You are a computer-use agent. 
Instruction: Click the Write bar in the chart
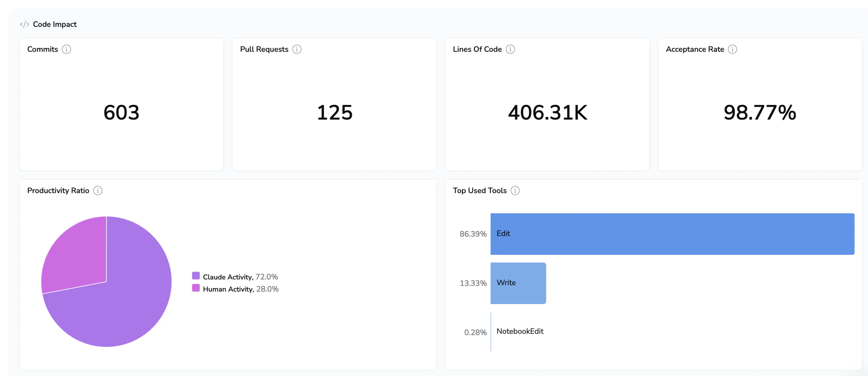point(518,283)
